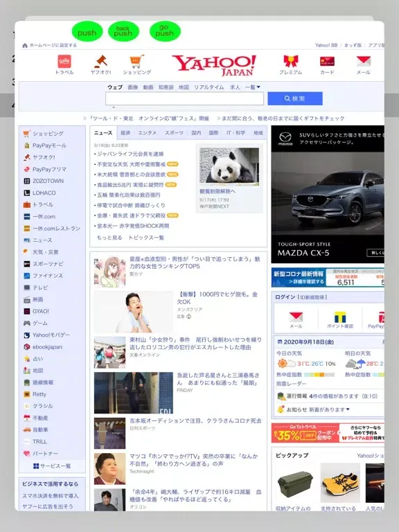
Task: Open Yahoo! BB link at top right
Action: tap(326, 45)
